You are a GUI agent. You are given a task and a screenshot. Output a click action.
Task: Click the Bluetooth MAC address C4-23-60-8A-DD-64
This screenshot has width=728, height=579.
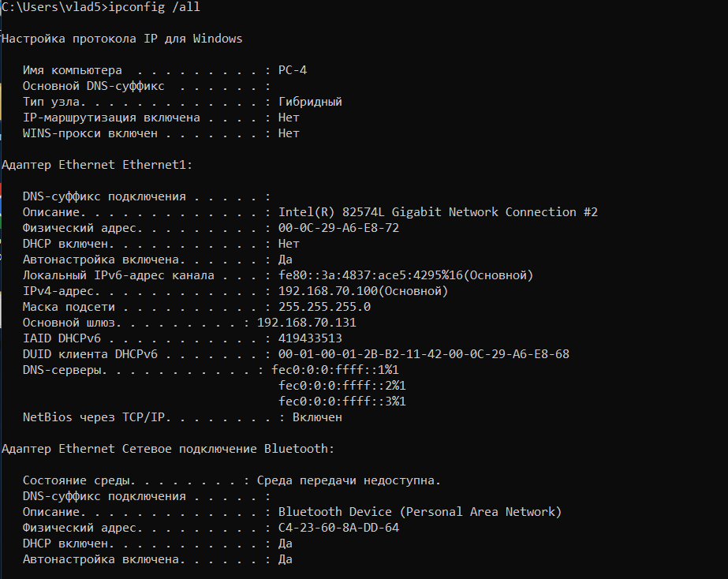click(338, 528)
